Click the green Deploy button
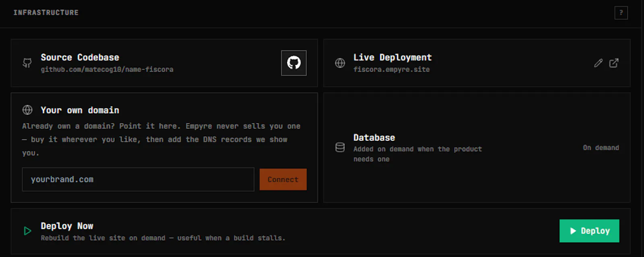 point(589,231)
